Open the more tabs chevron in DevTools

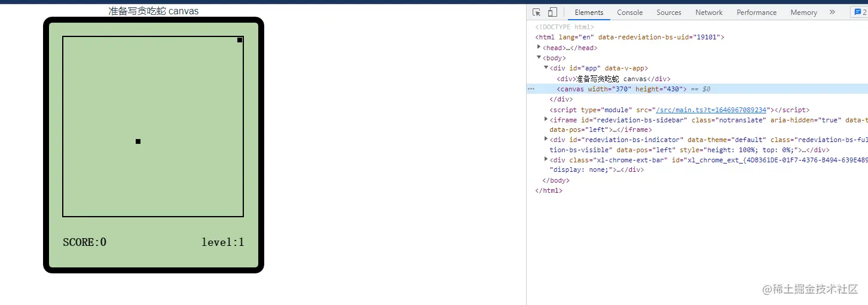click(832, 12)
